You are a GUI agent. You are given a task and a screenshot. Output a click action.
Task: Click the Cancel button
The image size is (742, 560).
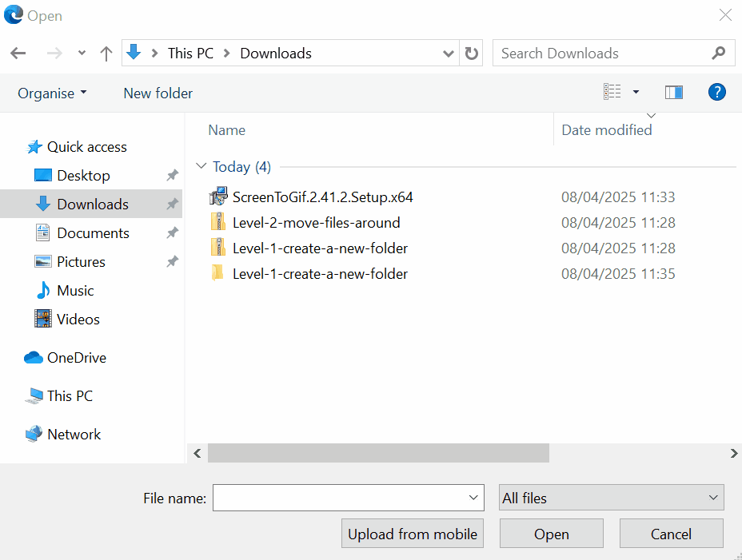[x=671, y=534]
